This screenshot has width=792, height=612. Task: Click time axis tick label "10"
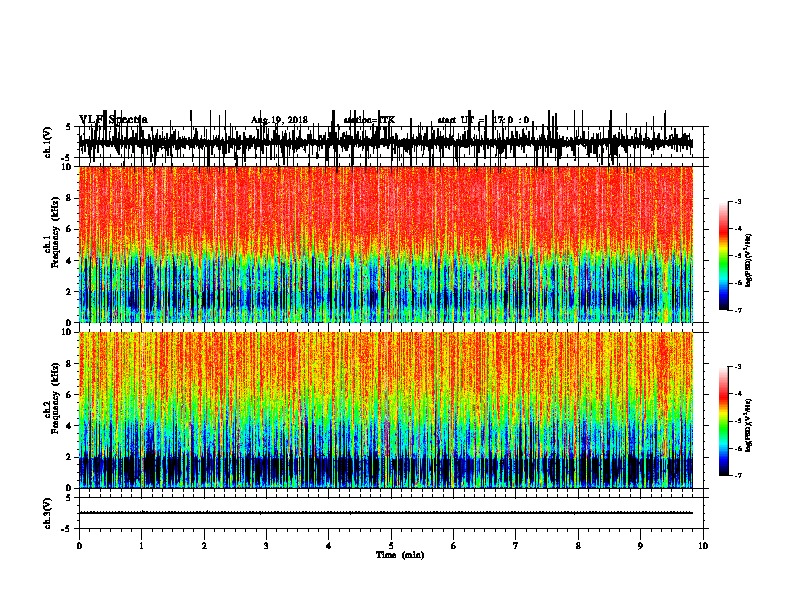pyautogui.click(x=703, y=546)
